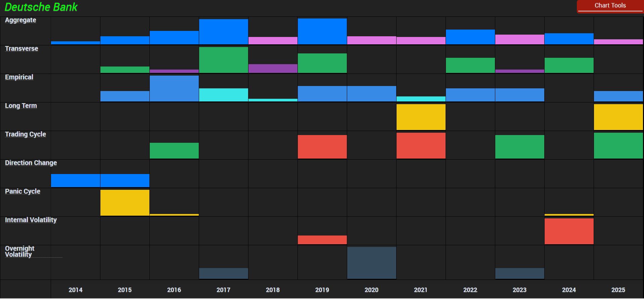644x299 pixels.
Task: Click the Empirical blue bar for 2016
Action: (x=174, y=88)
